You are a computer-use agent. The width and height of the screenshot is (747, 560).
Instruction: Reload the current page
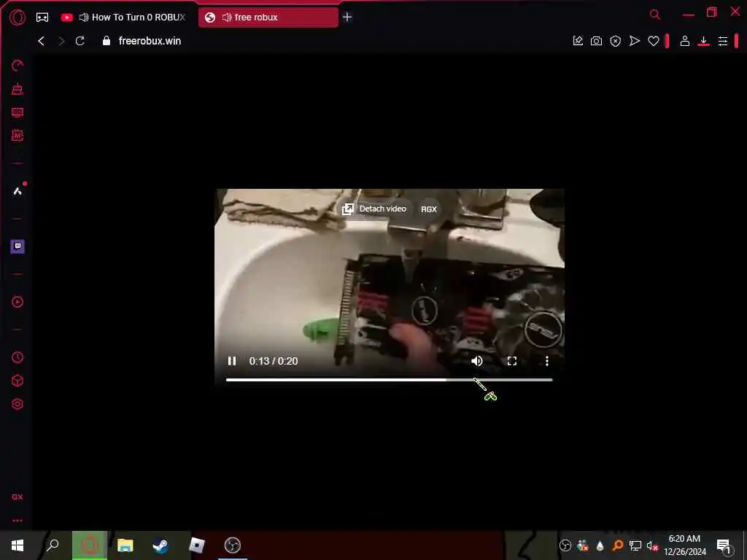point(80,41)
